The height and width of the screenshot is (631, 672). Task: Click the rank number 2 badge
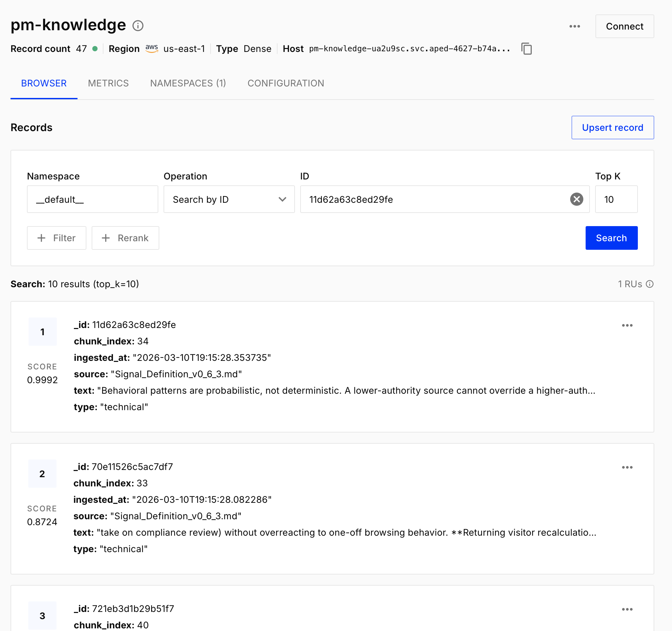tap(42, 474)
